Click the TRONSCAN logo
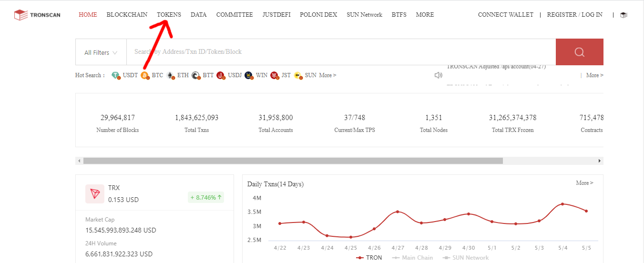Image resolution: width=644 pixels, height=263 pixels. (37, 15)
